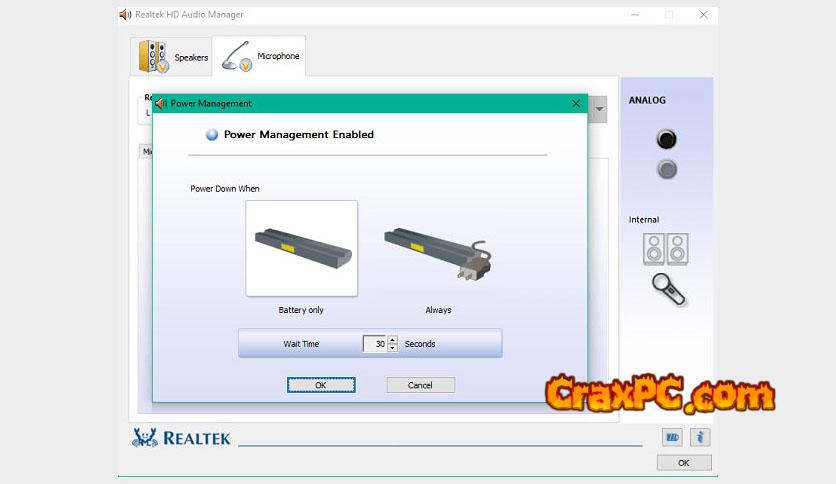Open the information icon

click(x=700, y=437)
